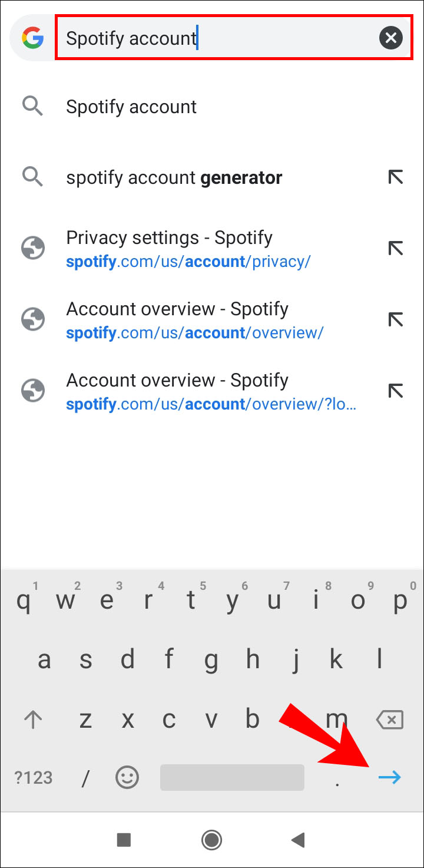Viewport: 424px width, 868px height.
Task: Tap the Google logo icon
Action: tap(33, 39)
